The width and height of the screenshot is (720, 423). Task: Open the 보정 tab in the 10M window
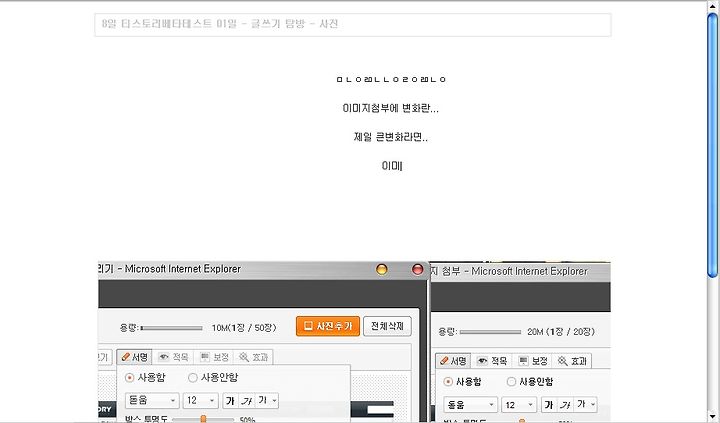click(x=214, y=357)
